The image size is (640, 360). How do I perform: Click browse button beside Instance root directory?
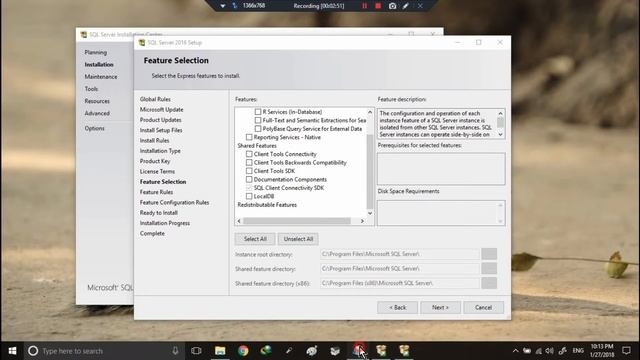click(x=489, y=254)
